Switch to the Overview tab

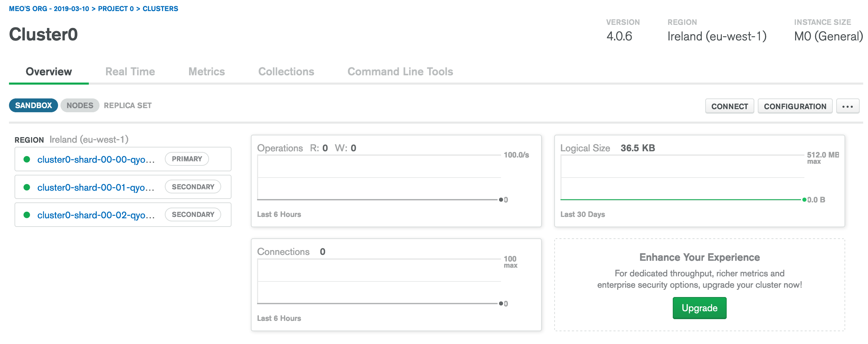click(49, 71)
